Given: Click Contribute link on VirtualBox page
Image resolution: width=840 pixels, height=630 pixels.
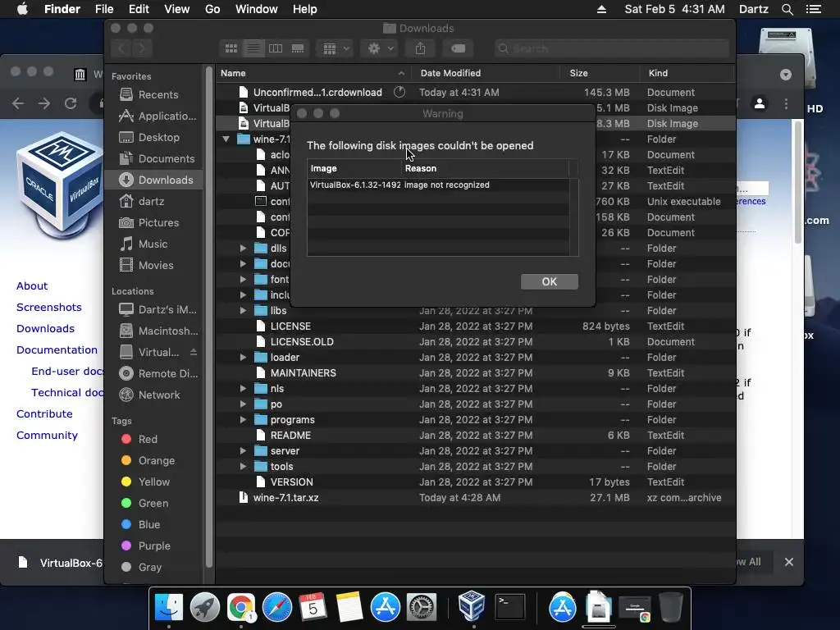Looking at the screenshot, I should point(44,414).
